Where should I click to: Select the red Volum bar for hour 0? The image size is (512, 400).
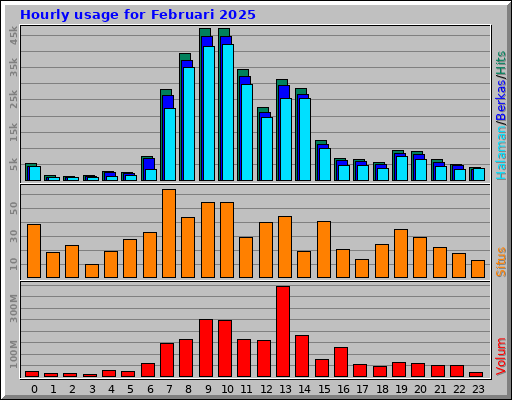point(32,374)
